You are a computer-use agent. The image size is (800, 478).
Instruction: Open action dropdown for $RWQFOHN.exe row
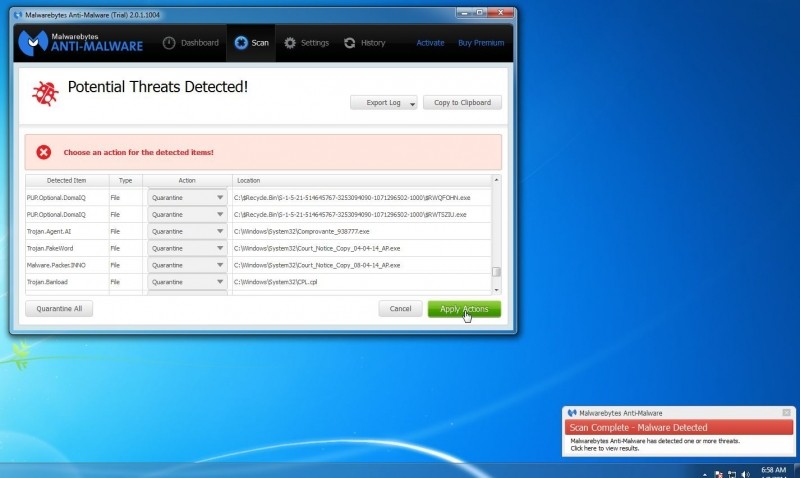pos(187,197)
